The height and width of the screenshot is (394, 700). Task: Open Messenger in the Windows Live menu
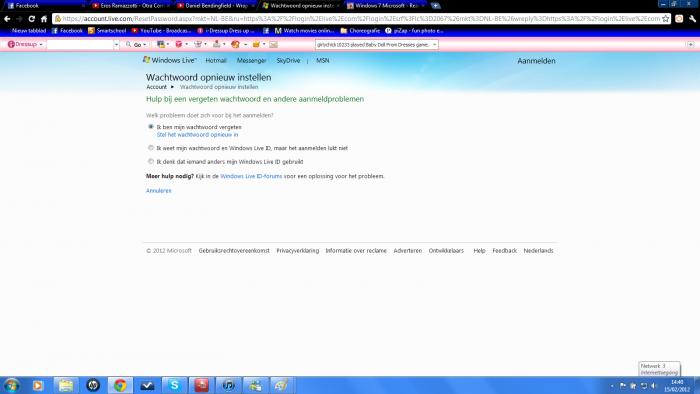coord(251,60)
